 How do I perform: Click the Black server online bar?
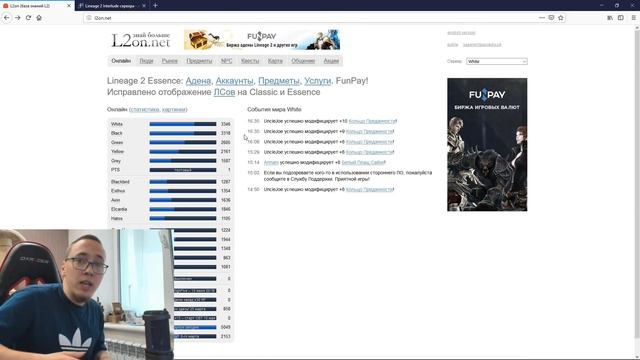click(183, 133)
